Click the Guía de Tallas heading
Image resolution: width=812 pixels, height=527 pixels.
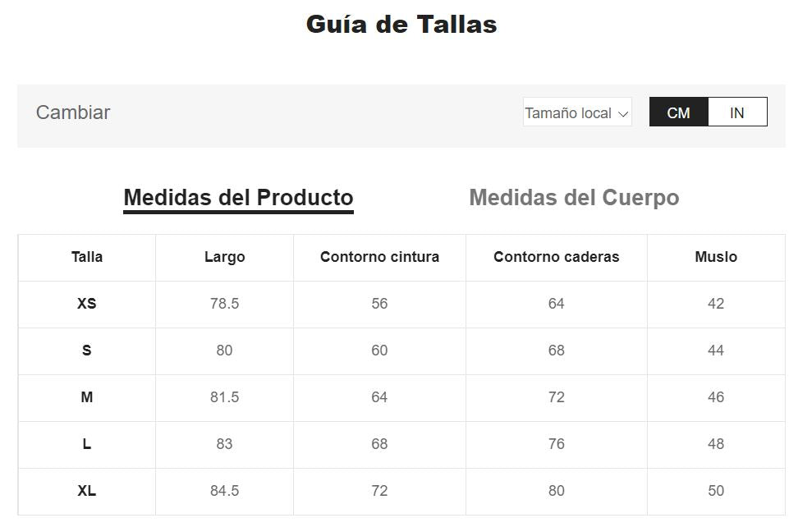[x=401, y=24]
